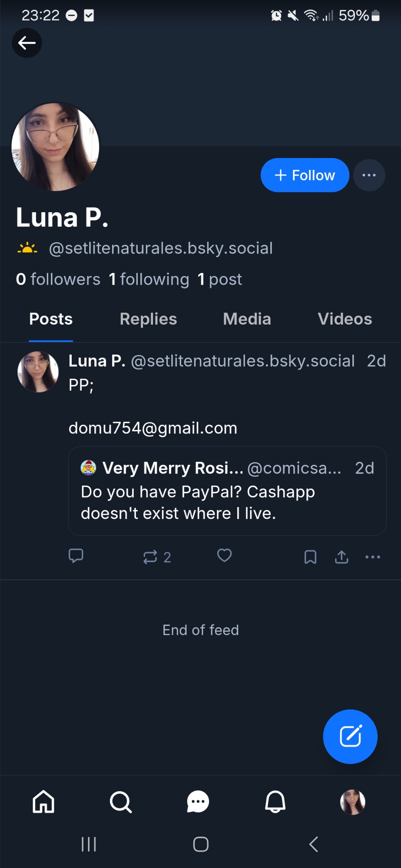Open the quoted Very Merry Rosi post
The width and height of the screenshot is (401, 868).
coord(227,491)
